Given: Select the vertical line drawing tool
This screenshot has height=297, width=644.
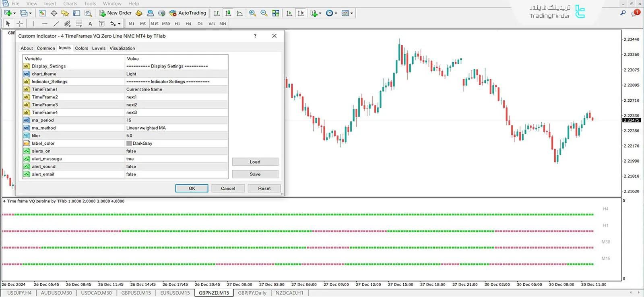Looking at the screenshot, I should click(33, 24).
